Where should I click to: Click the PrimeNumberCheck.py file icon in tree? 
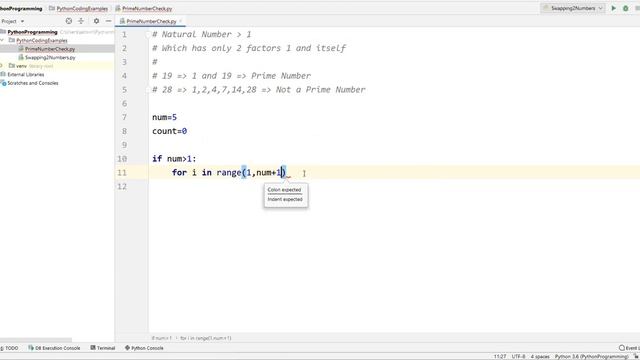(x=21, y=49)
